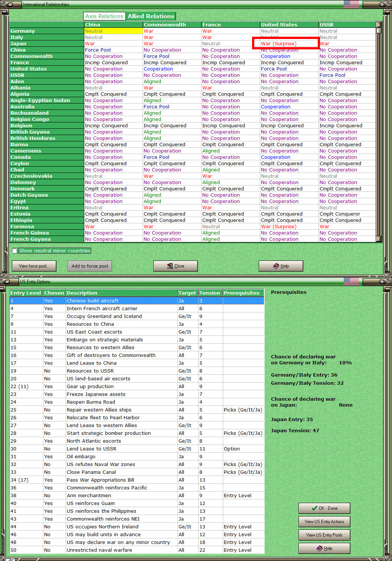Select the French Guyana row header
The height and width of the screenshot is (561, 392).
[47, 239]
